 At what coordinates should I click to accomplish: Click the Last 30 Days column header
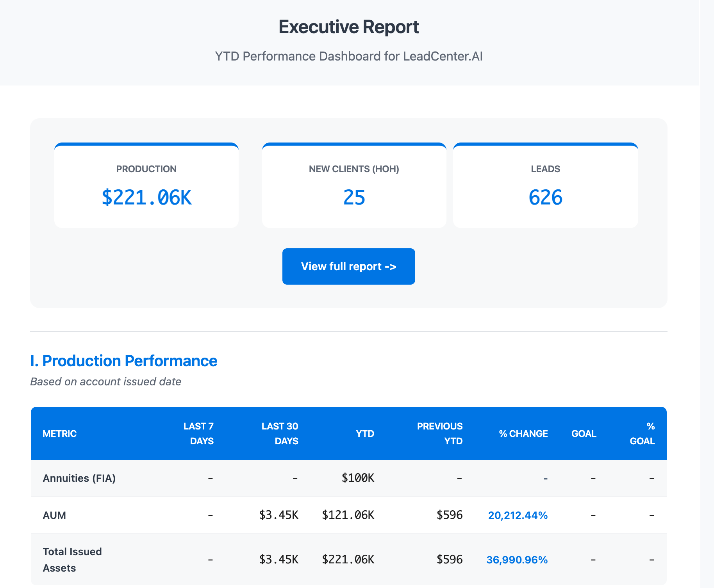280,433
